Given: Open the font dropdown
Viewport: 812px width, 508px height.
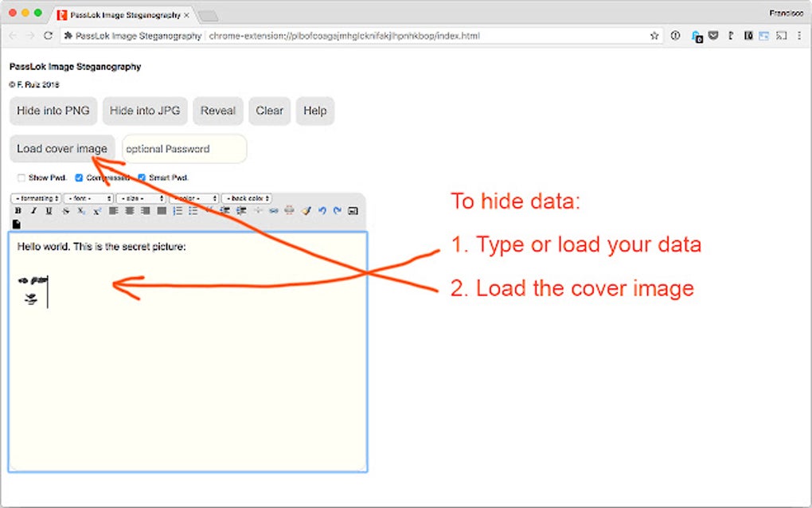Looking at the screenshot, I should (88, 197).
